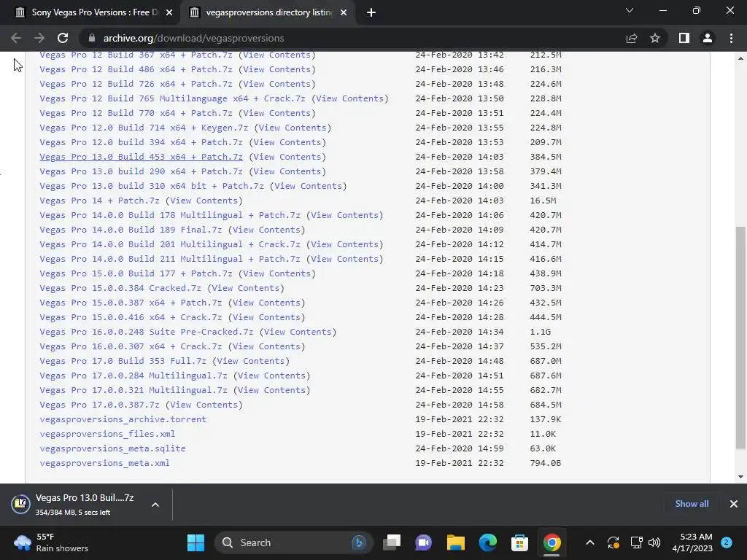This screenshot has height=560, width=747.
Task: Click the page vertical scrollbar thumb
Action: click(x=740, y=338)
